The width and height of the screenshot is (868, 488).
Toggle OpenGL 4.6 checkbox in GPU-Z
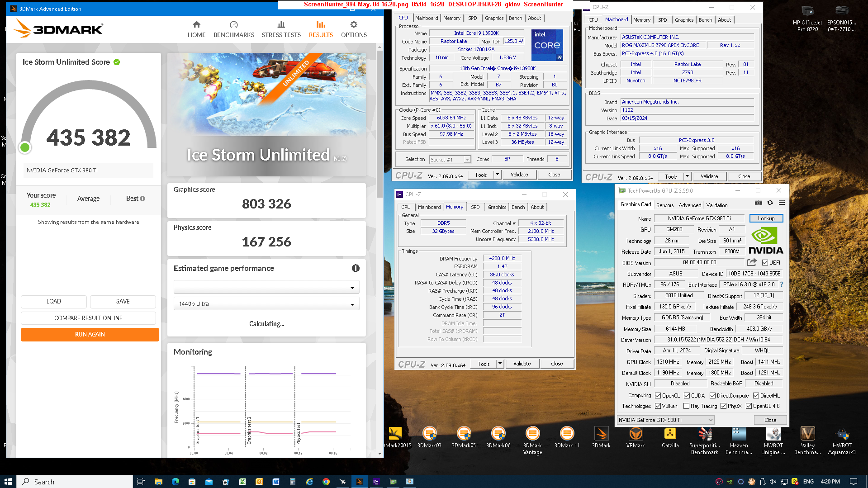coord(749,406)
